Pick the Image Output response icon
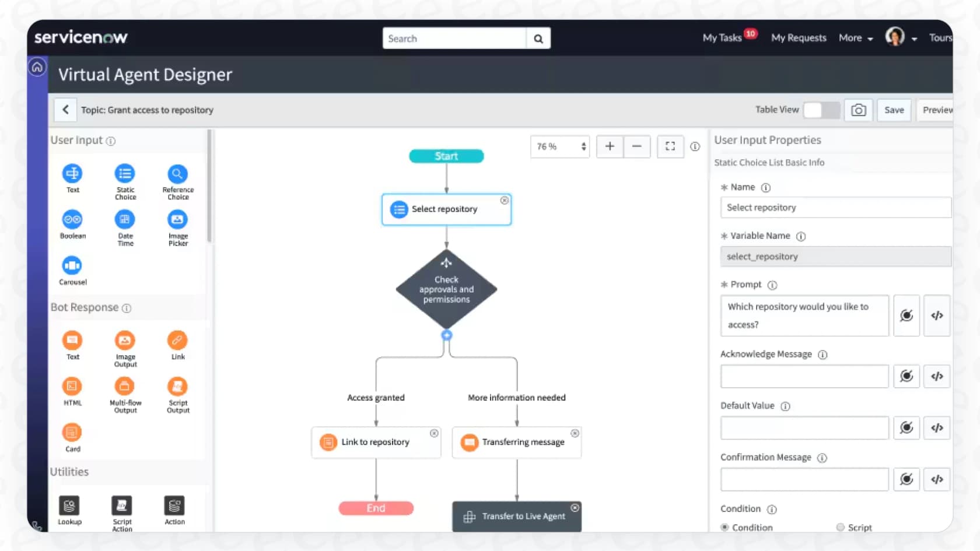Screen dimensions: 980x551 pos(125,340)
